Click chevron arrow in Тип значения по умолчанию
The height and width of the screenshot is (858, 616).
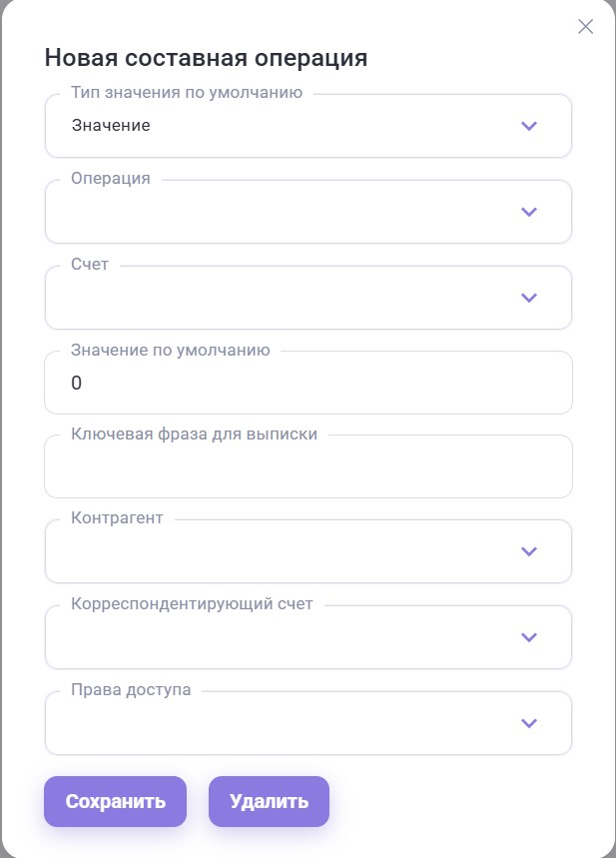[x=529, y=126]
